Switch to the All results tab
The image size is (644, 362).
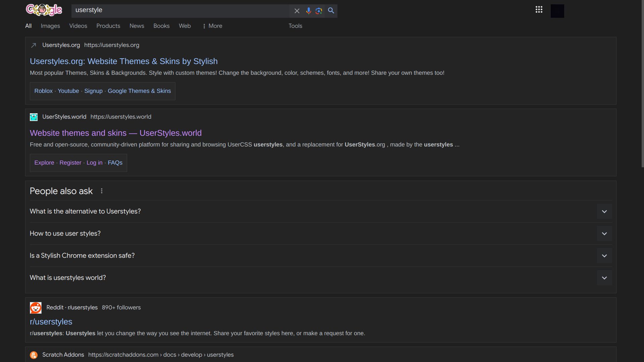point(29,26)
